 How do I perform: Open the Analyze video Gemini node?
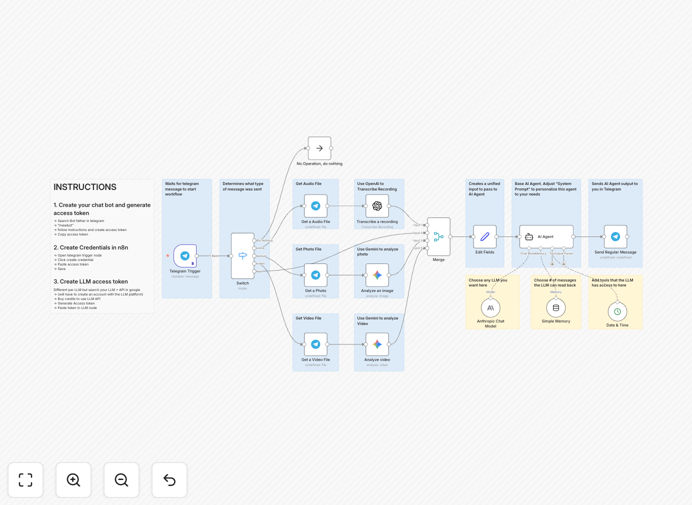pyautogui.click(x=377, y=344)
